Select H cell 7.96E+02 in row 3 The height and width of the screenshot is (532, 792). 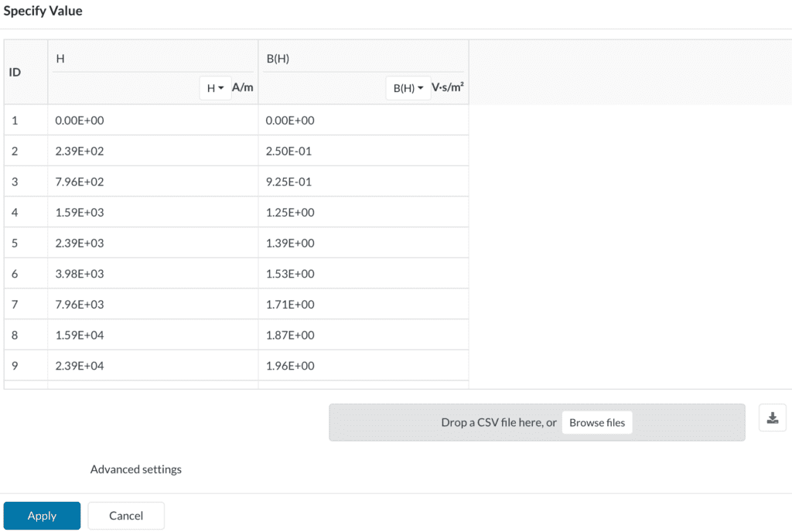tap(152, 182)
